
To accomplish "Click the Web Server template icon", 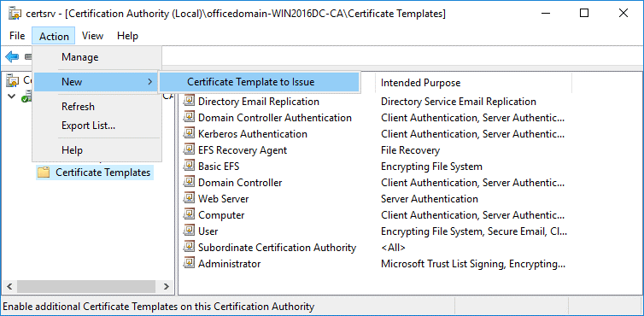I will 189,198.
